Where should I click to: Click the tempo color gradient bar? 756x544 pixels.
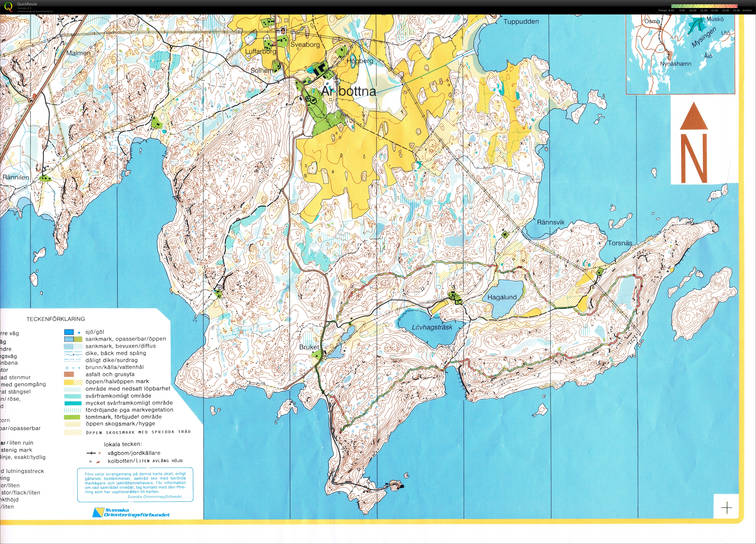pyautogui.click(x=704, y=6)
